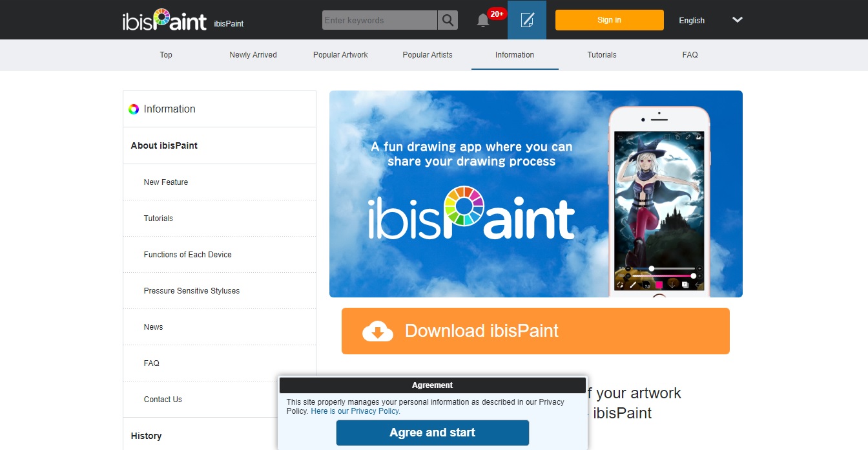Open the sidebar Tutorials link
The width and height of the screenshot is (868, 450).
(x=220, y=219)
